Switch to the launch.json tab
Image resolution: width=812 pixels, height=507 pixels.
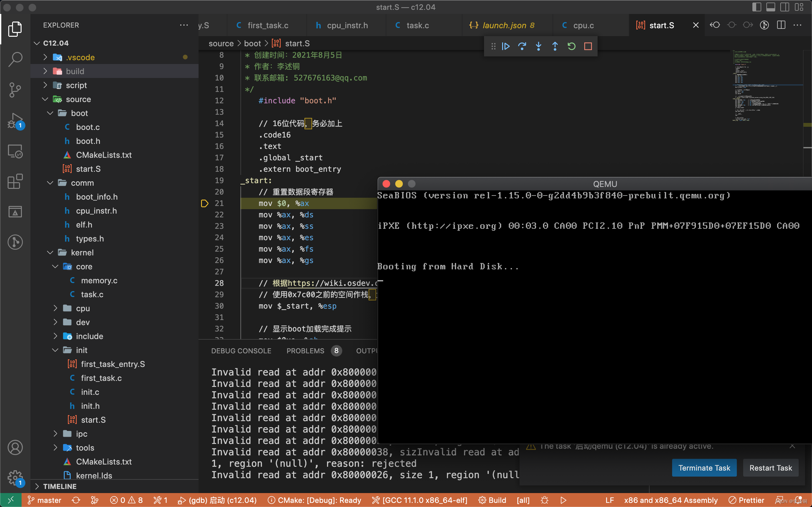[503, 25]
